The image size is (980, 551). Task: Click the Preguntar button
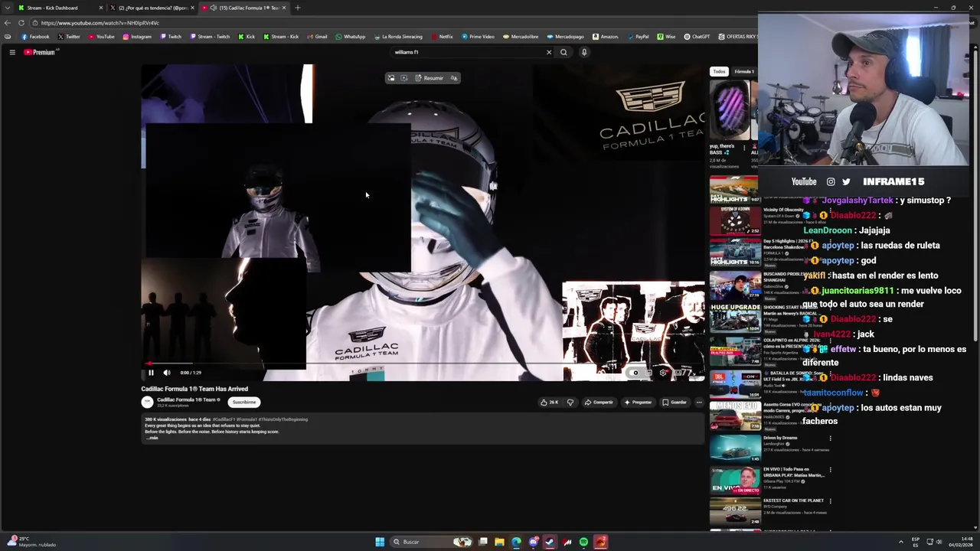[638, 402]
